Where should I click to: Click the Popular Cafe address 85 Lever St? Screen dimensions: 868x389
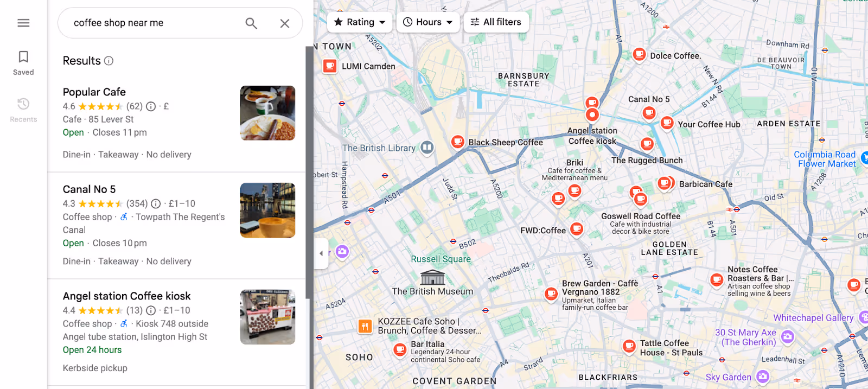click(x=111, y=119)
